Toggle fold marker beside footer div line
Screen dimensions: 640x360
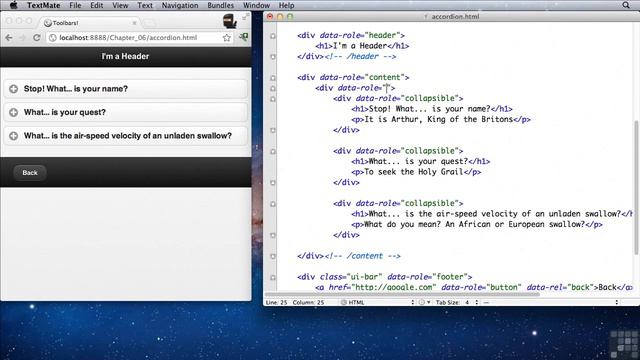coord(273,277)
